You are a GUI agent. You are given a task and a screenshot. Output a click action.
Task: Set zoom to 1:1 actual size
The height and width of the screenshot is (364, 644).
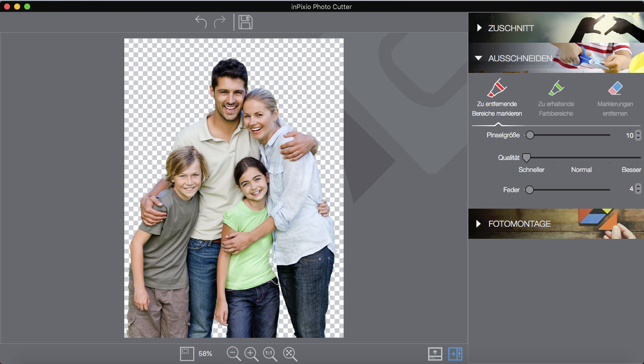point(270,354)
